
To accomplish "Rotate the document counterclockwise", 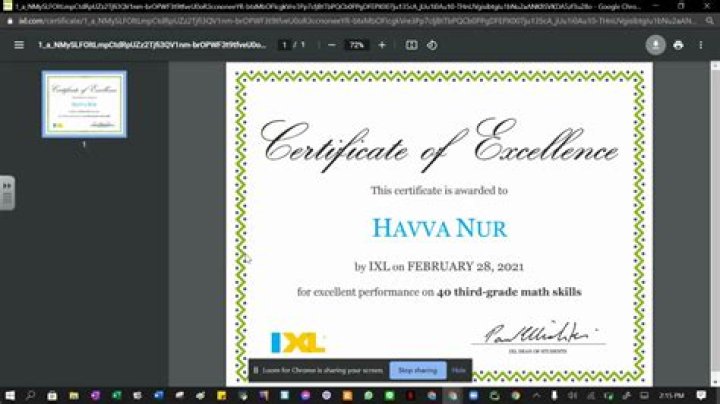I will coord(432,45).
